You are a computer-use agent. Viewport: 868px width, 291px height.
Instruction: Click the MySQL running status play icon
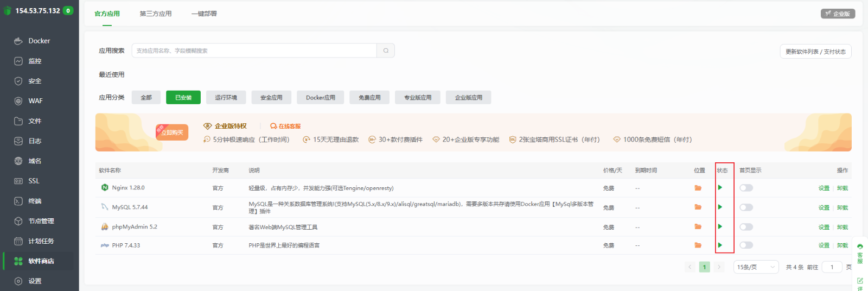pyautogui.click(x=720, y=207)
